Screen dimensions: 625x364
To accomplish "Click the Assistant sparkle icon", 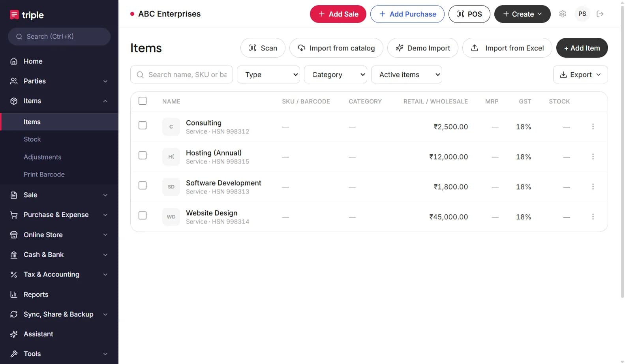I will click(14, 334).
